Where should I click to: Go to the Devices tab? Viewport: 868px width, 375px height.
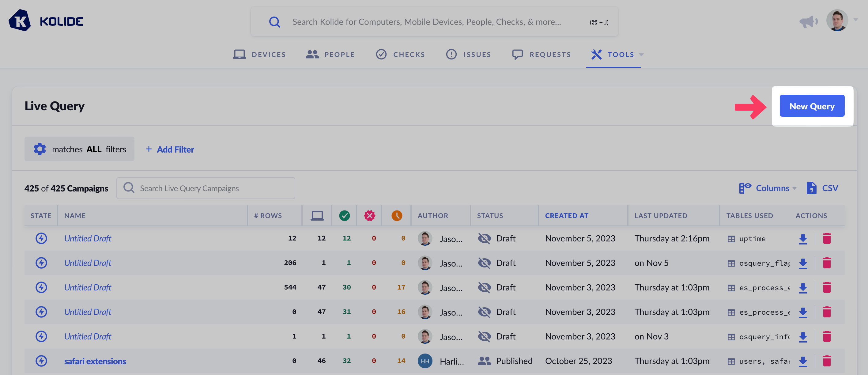coord(259,55)
